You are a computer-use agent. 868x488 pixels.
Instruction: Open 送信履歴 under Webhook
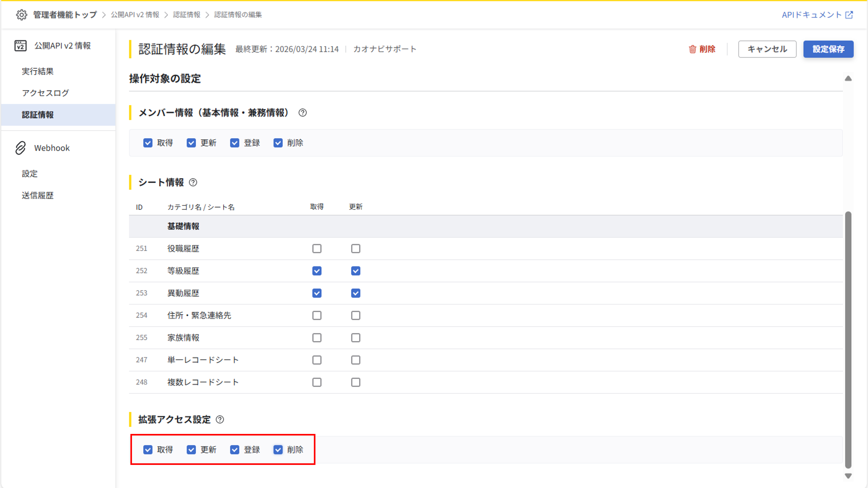38,196
